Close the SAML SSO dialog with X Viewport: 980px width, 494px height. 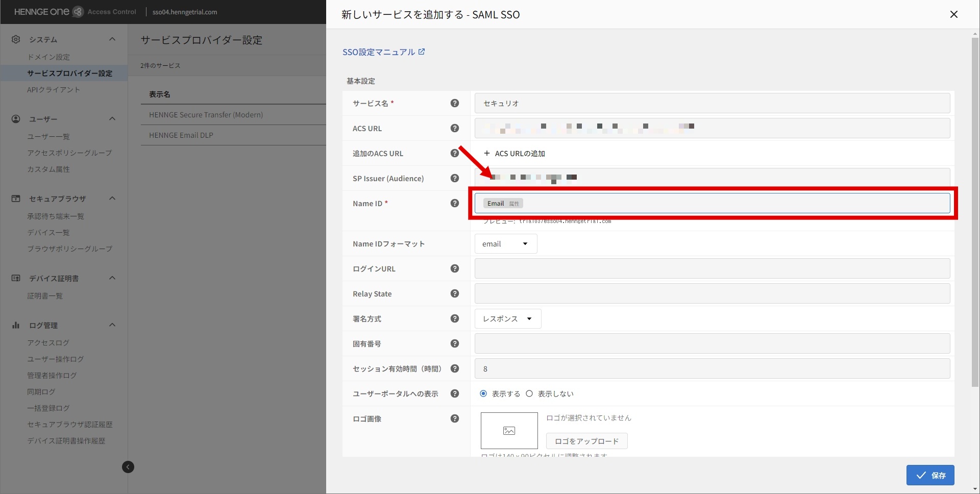(953, 14)
